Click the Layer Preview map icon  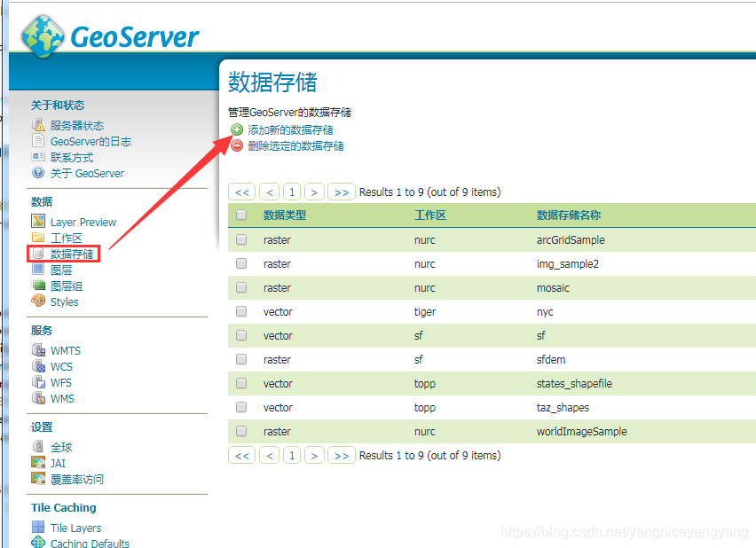point(38,221)
